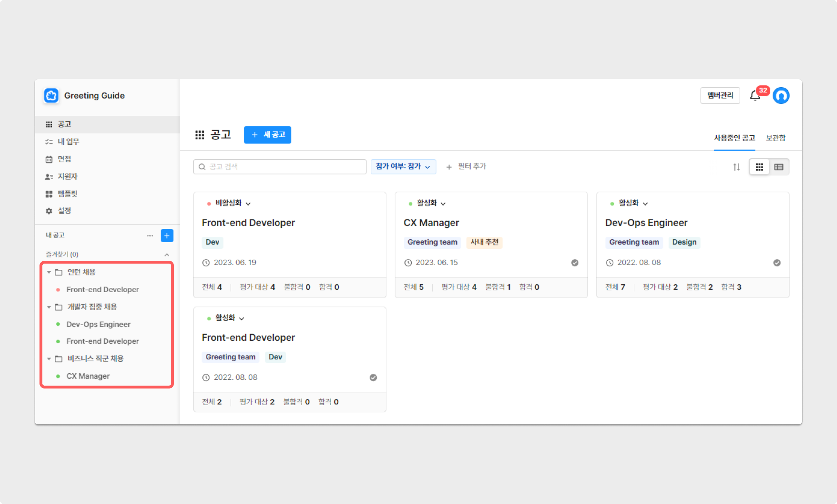
Task: Click the sort order arrows icon
Action: (x=736, y=167)
